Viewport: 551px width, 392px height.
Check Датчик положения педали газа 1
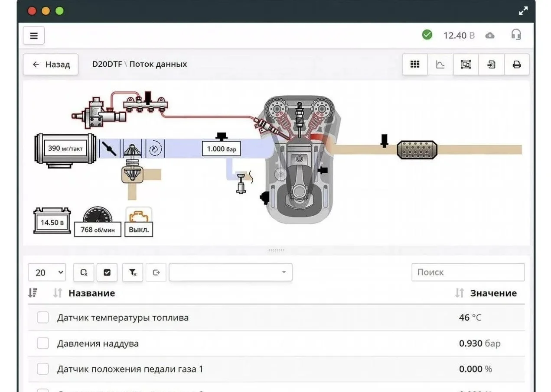click(43, 369)
